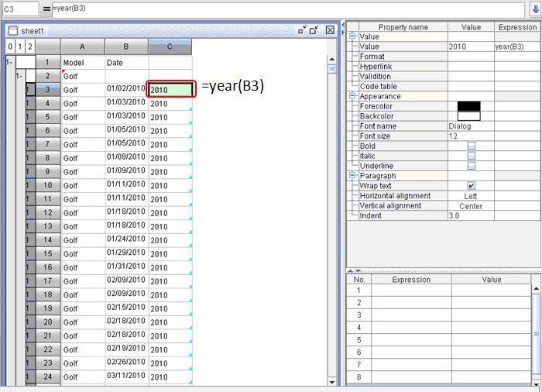
Task: Select outline level 2 button
Action: pyautogui.click(x=29, y=46)
